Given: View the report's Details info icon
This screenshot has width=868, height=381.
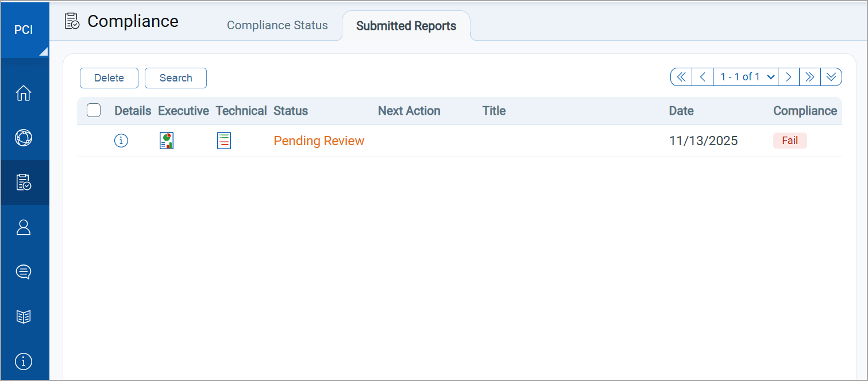Looking at the screenshot, I should [x=121, y=140].
